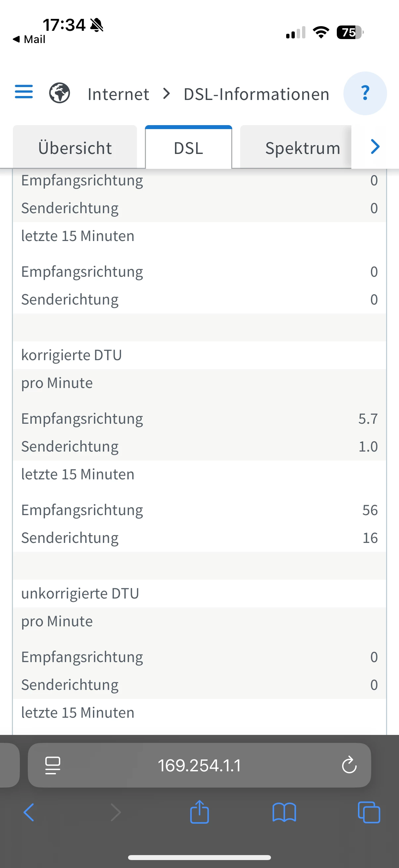
Task: Return to the Mail app
Action: 29,39
